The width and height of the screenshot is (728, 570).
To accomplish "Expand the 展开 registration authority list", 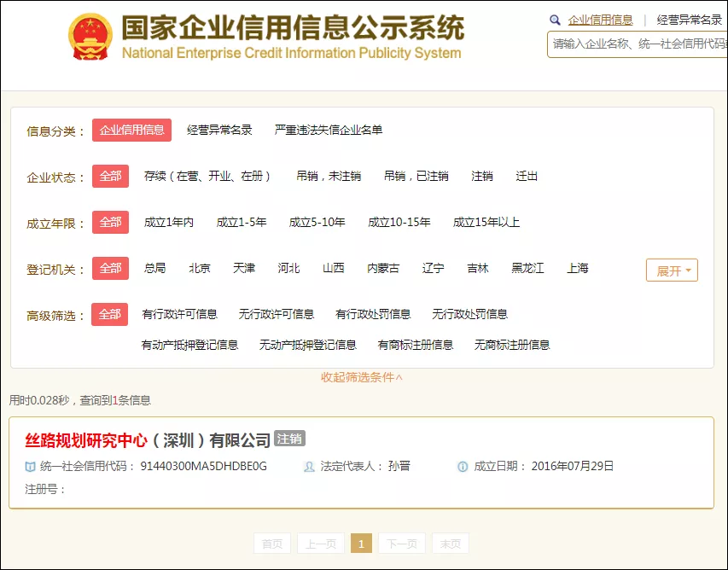I will [672, 270].
